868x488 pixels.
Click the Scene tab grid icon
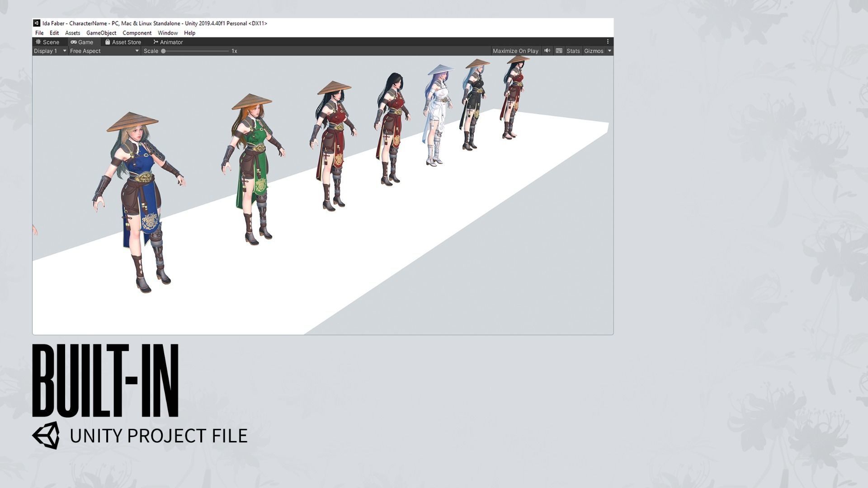click(38, 42)
